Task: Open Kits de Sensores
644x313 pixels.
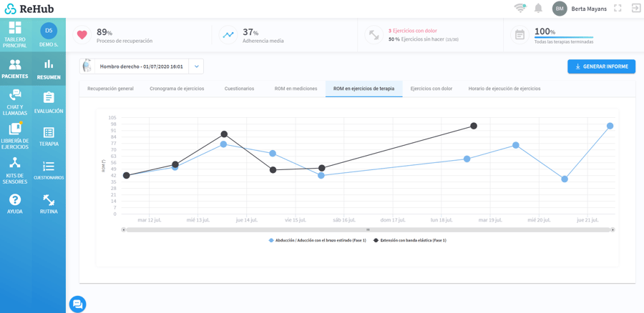Action: tap(15, 170)
